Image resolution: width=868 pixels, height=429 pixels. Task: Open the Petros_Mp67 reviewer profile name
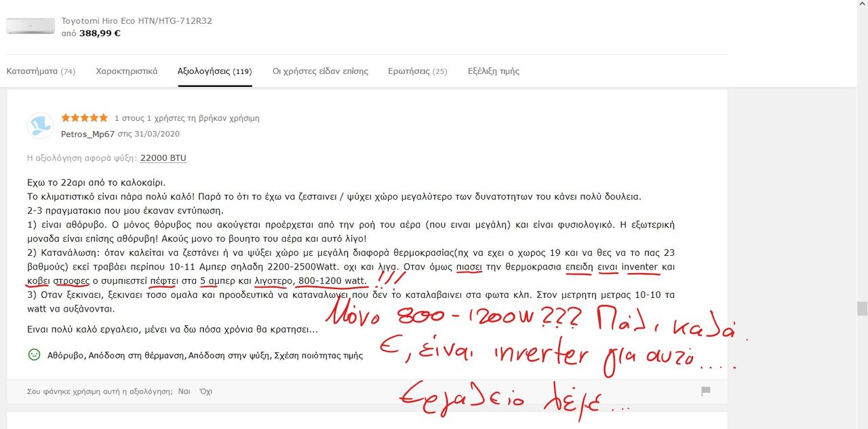pos(88,134)
